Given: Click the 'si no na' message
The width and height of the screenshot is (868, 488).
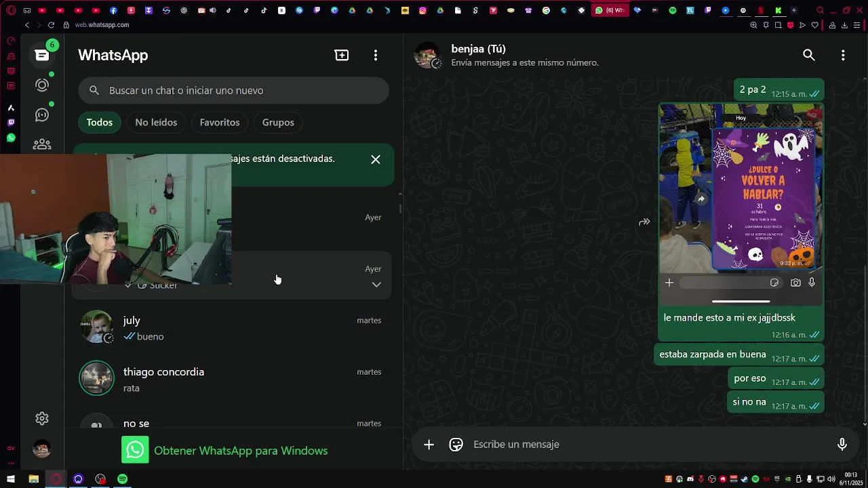Looking at the screenshot, I should point(776,402).
